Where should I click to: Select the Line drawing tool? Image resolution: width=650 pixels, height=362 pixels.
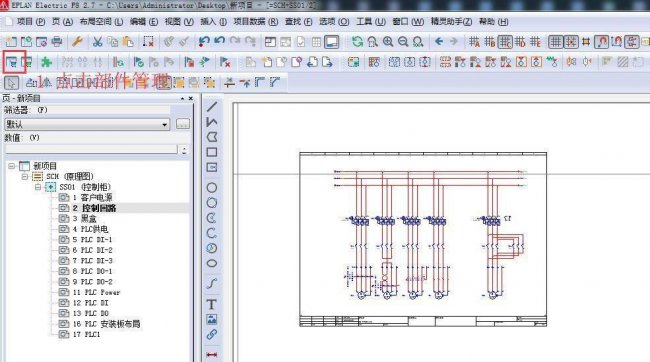212,107
